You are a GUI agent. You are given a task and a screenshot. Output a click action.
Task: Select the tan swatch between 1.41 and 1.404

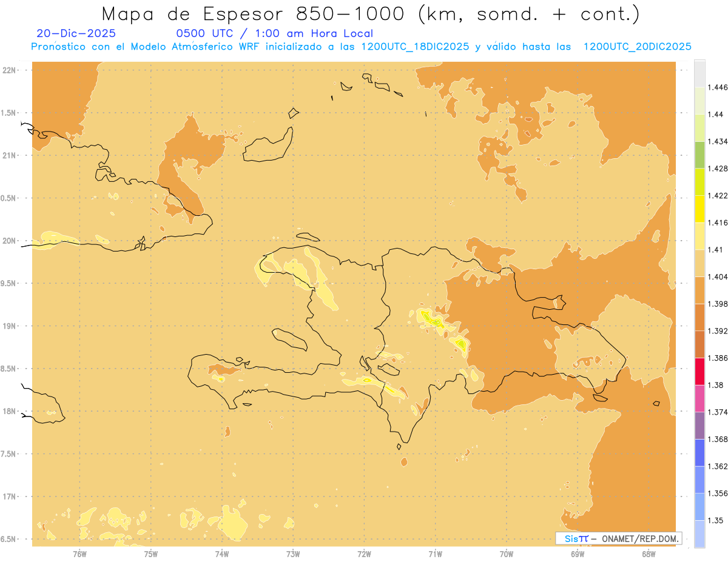[699, 263]
